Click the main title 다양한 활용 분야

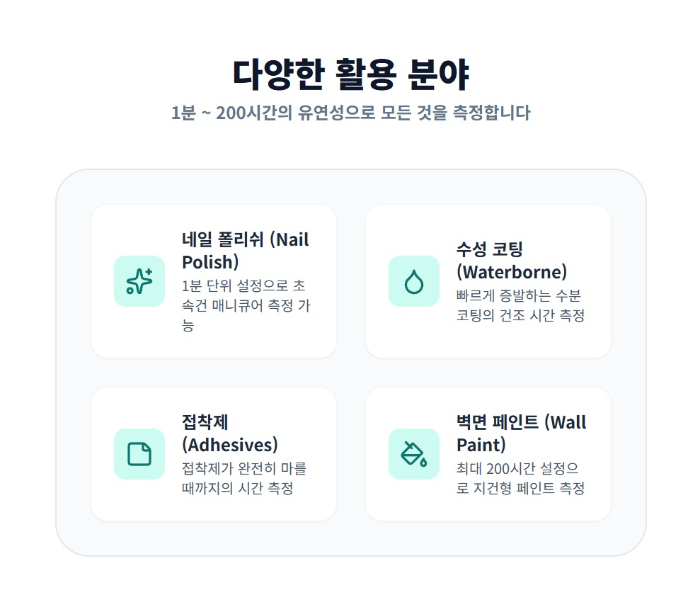click(350, 74)
